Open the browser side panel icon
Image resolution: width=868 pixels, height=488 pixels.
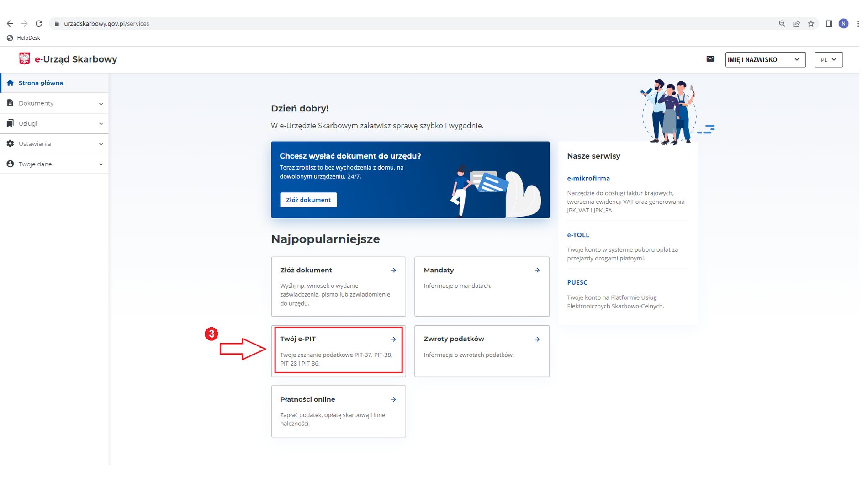click(829, 23)
